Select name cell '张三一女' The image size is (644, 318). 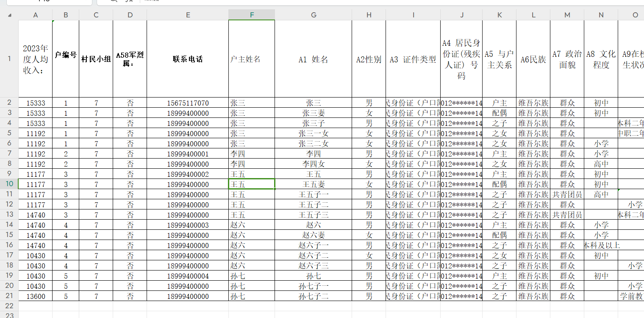pos(314,133)
